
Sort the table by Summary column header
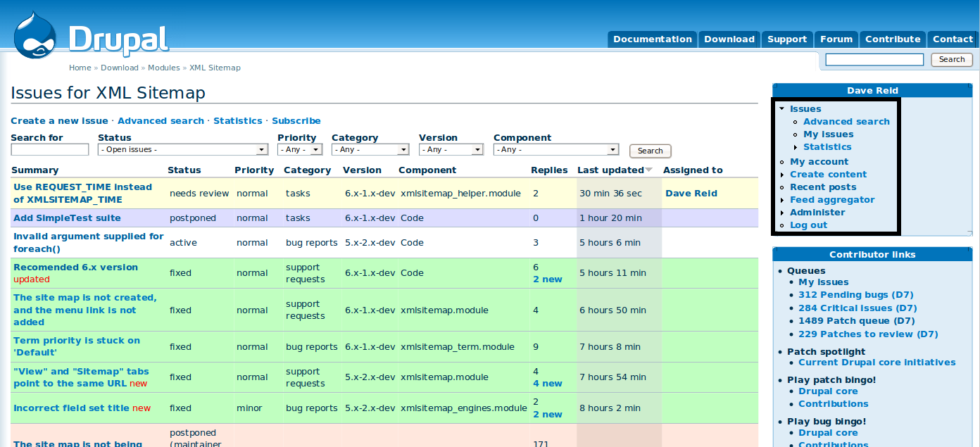[x=35, y=170]
